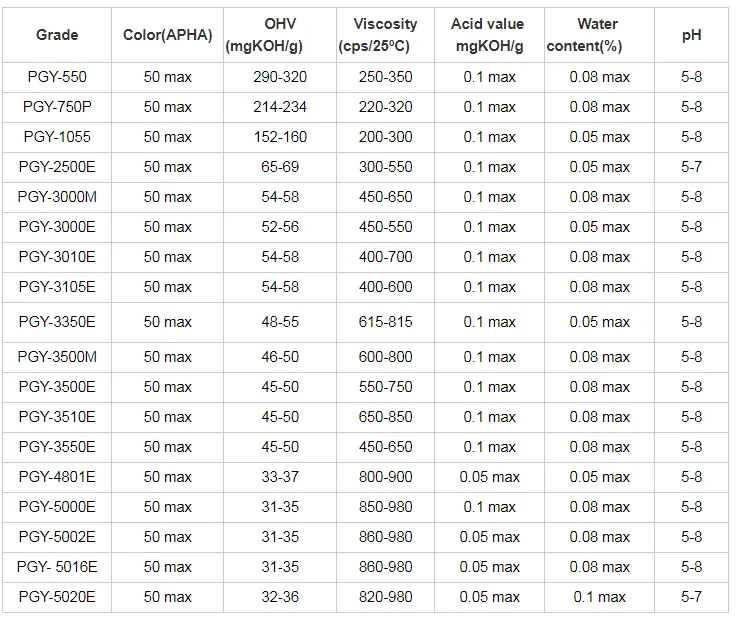741x625 pixels.
Task: Click the PGY-750P grade cell
Action: pos(57,107)
